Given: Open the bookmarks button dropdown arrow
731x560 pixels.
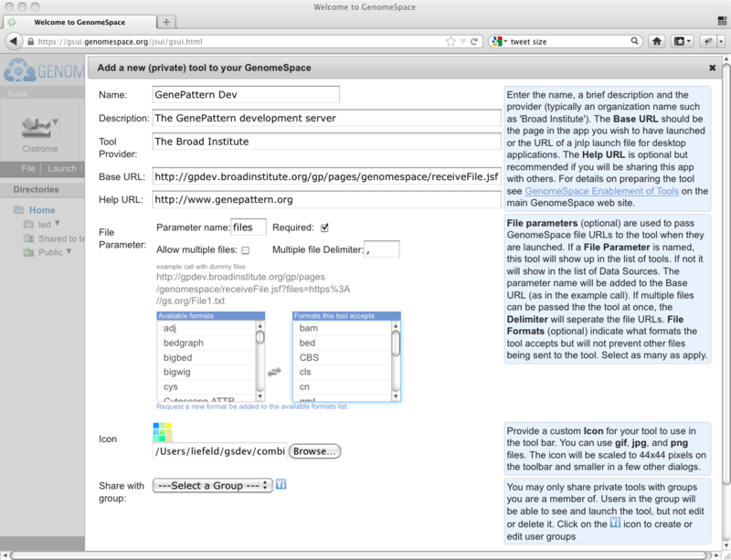Looking at the screenshot, I should pyautogui.click(x=689, y=41).
